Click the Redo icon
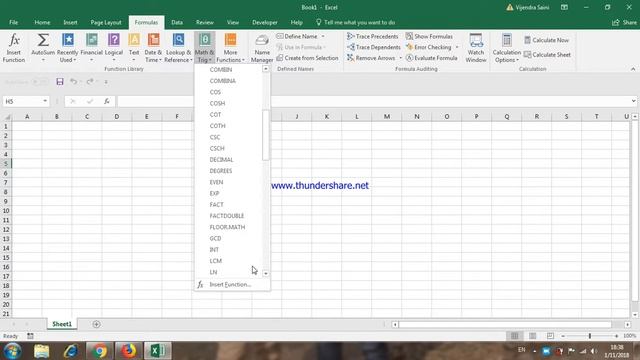Viewport: 640px width, 360px height. pyautogui.click(x=90, y=82)
